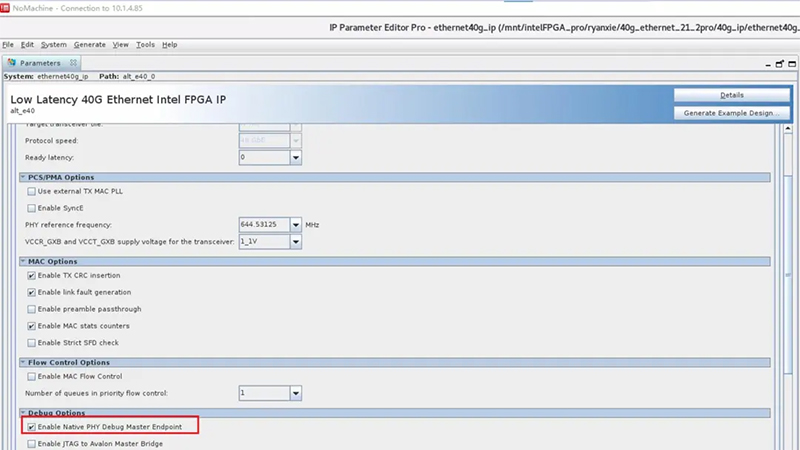Screen dimensions: 800x450
Task: Open Number of queues dropdown
Action: click(295, 393)
